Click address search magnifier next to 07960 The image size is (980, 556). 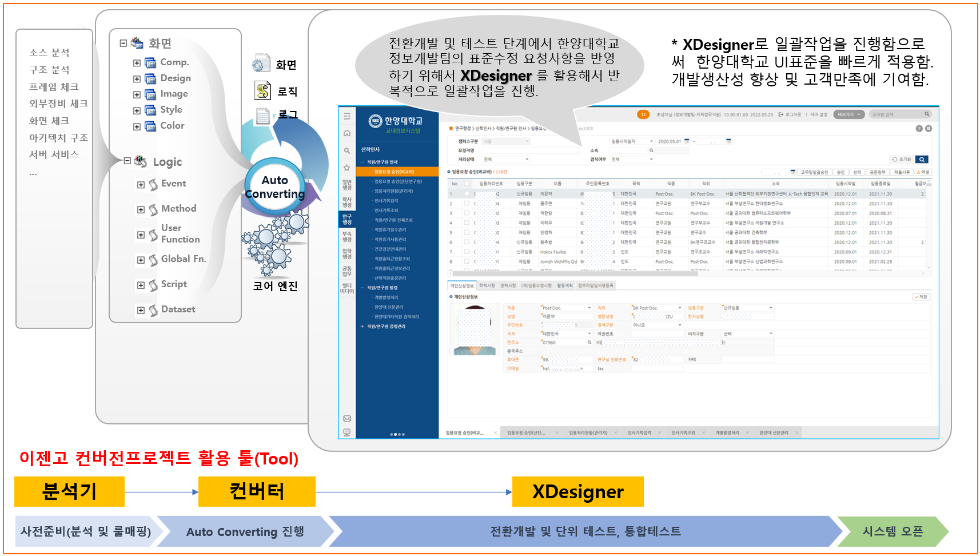[x=589, y=342]
